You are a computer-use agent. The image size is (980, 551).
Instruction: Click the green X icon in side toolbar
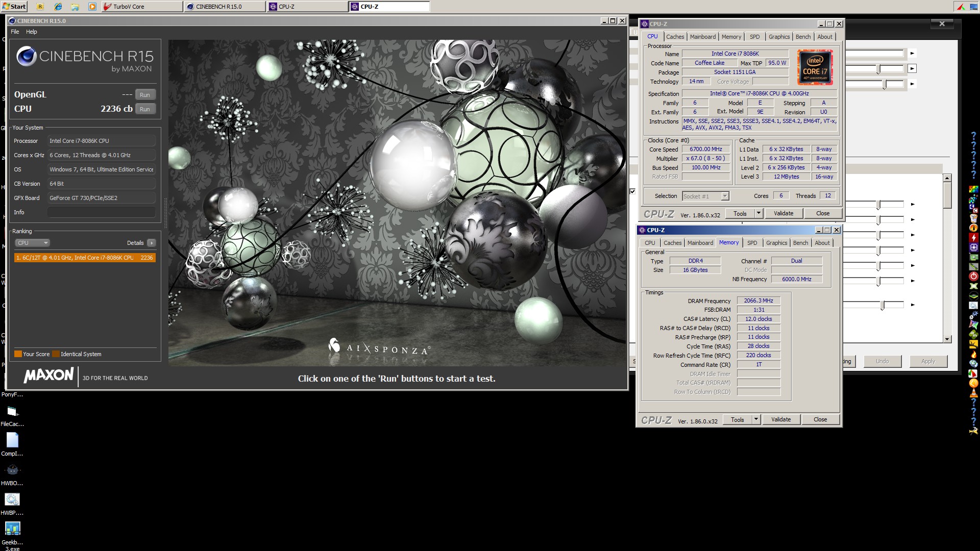pyautogui.click(x=973, y=286)
